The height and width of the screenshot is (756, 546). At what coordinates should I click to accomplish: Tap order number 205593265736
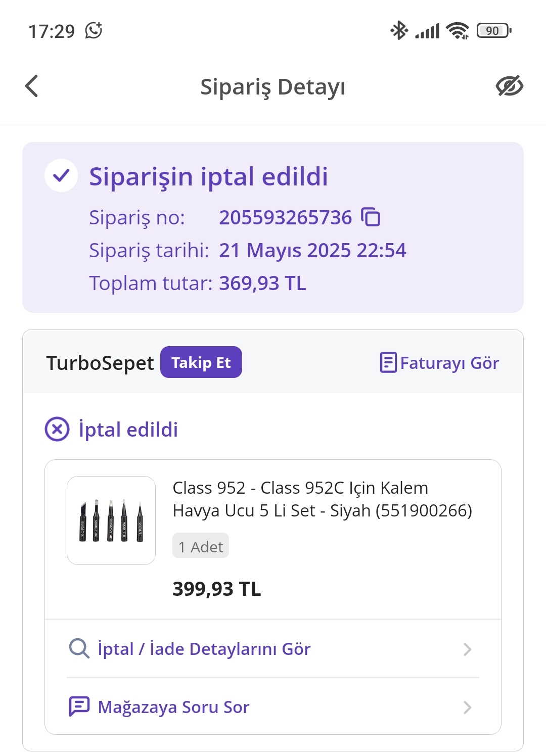(285, 217)
